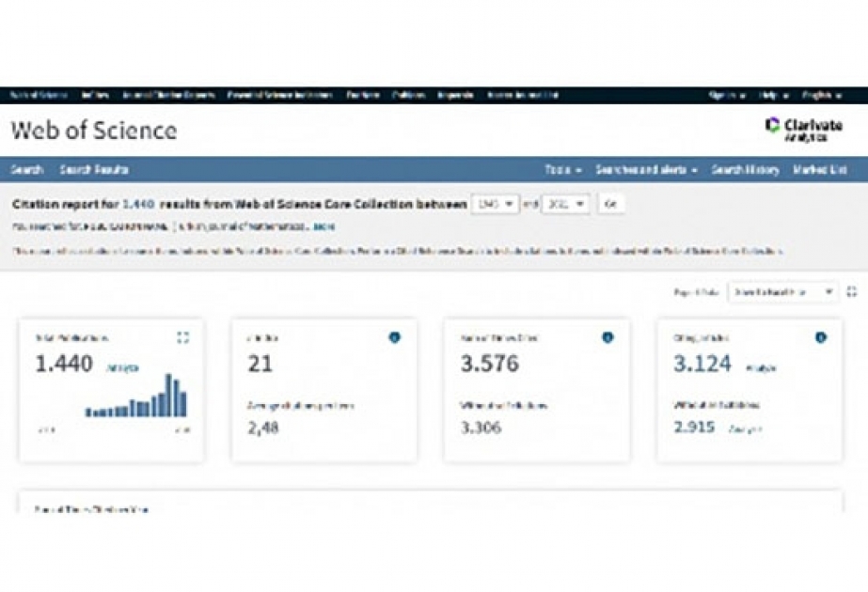868x592 pixels.
Task: Go to the Search Results tab
Action: pos(94,170)
